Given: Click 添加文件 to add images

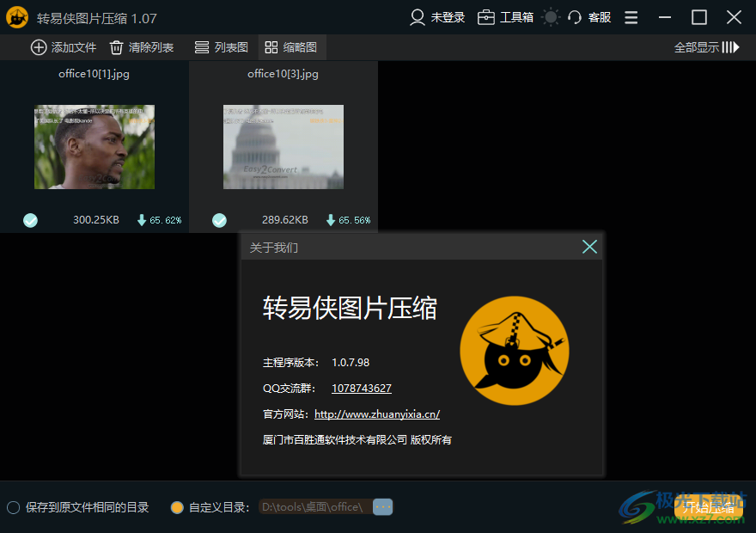Looking at the screenshot, I should pyautogui.click(x=63, y=47).
